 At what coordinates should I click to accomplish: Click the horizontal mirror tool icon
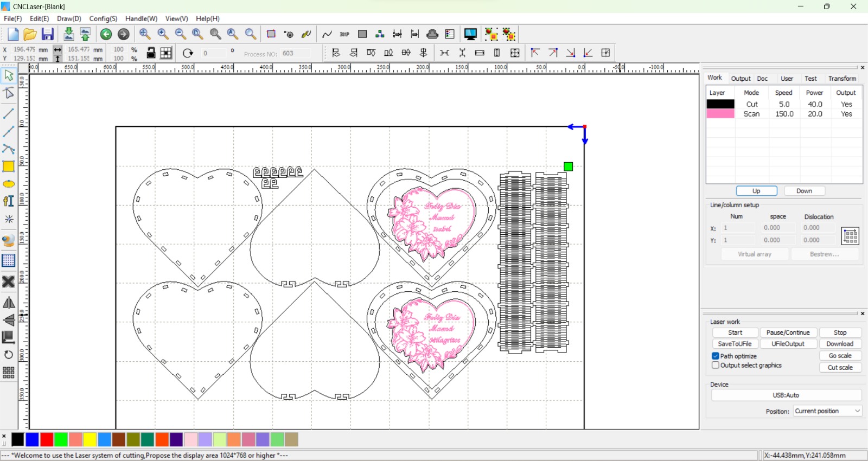[9, 303]
